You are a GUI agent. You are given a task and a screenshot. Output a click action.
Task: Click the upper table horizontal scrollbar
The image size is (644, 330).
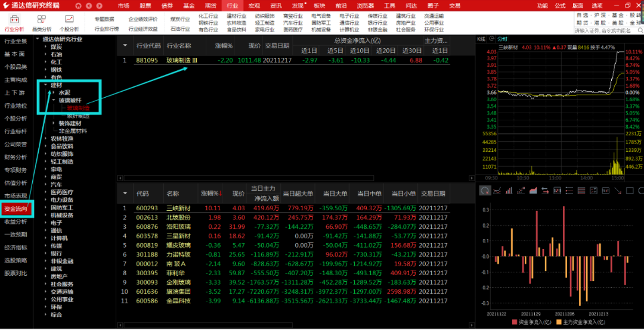point(249,179)
